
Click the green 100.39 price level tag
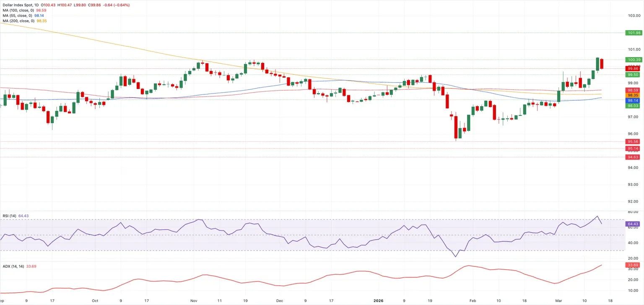[633, 60]
